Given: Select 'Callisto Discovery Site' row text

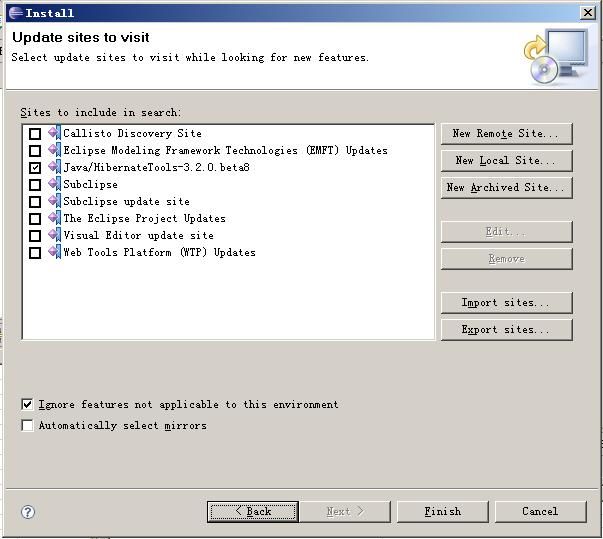Looking at the screenshot, I should [x=132, y=133].
